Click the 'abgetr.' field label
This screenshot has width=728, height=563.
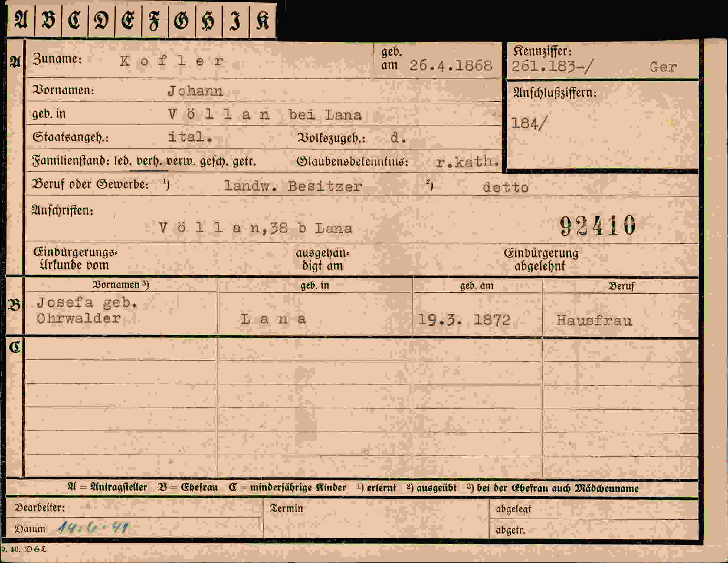tap(510, 530)
